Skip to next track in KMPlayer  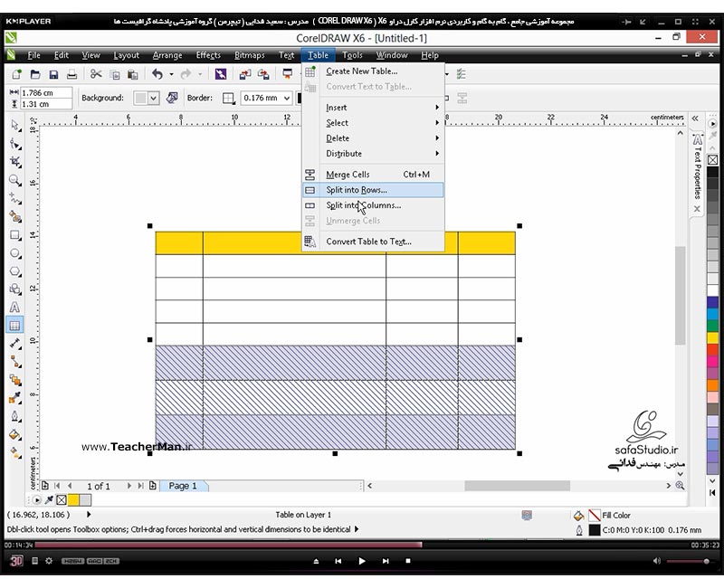click(x=386, y=561)
